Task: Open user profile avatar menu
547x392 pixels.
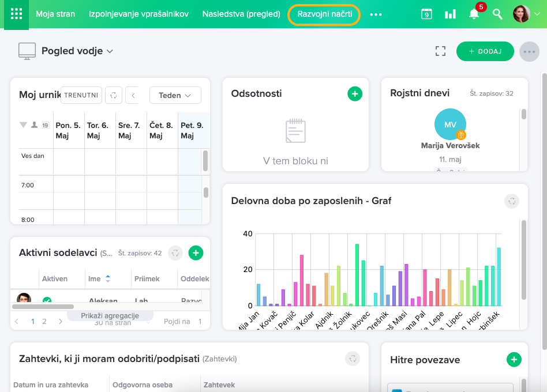Action: (522, 14)
